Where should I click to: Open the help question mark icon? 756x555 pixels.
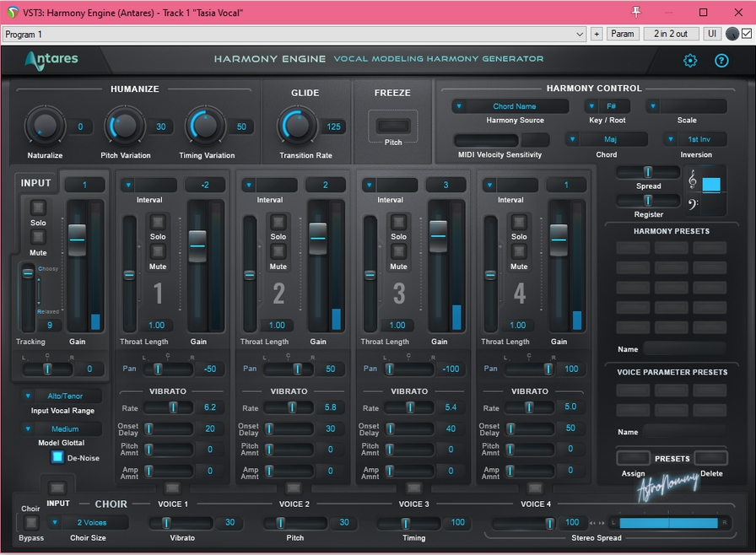click(x=721, y=61)
